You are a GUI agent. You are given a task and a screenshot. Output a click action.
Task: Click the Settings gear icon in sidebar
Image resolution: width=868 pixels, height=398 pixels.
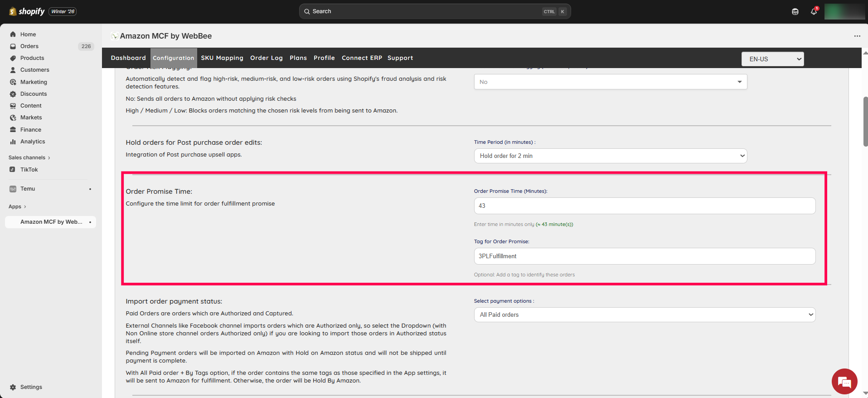click(13, 387)
